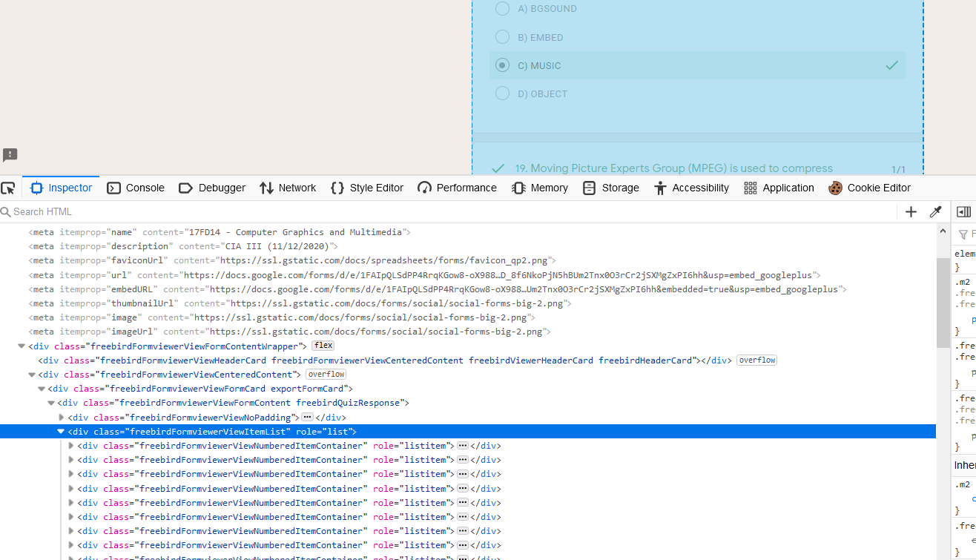Select meta row with itemprop "faviconUrl"
Viewport: 976px width, 560px height.
468,260
